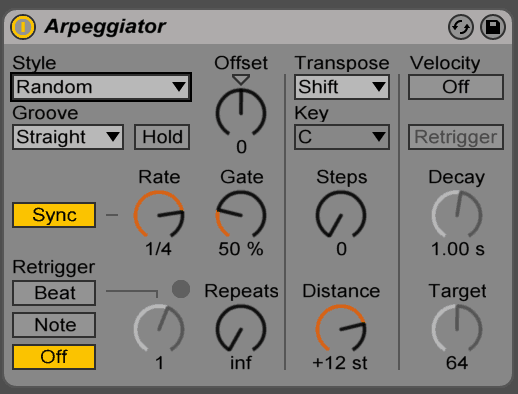The height and width of the screenshot is (394, 518).
Task: Click the Rate knob
Action: (159, 215)
